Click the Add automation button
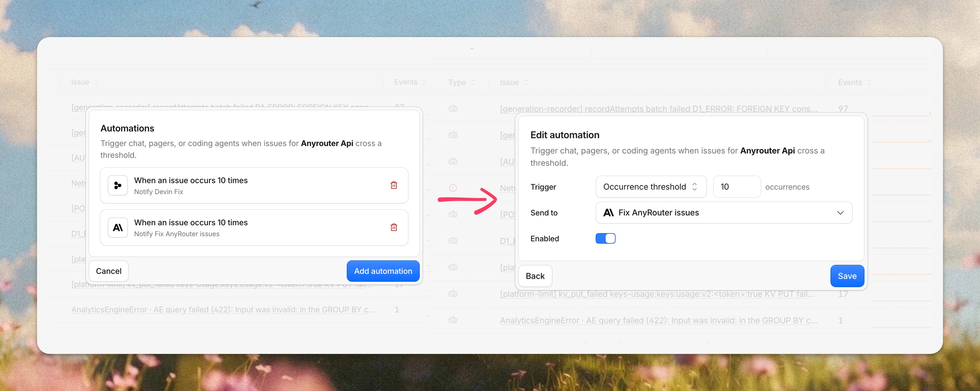 383,271
